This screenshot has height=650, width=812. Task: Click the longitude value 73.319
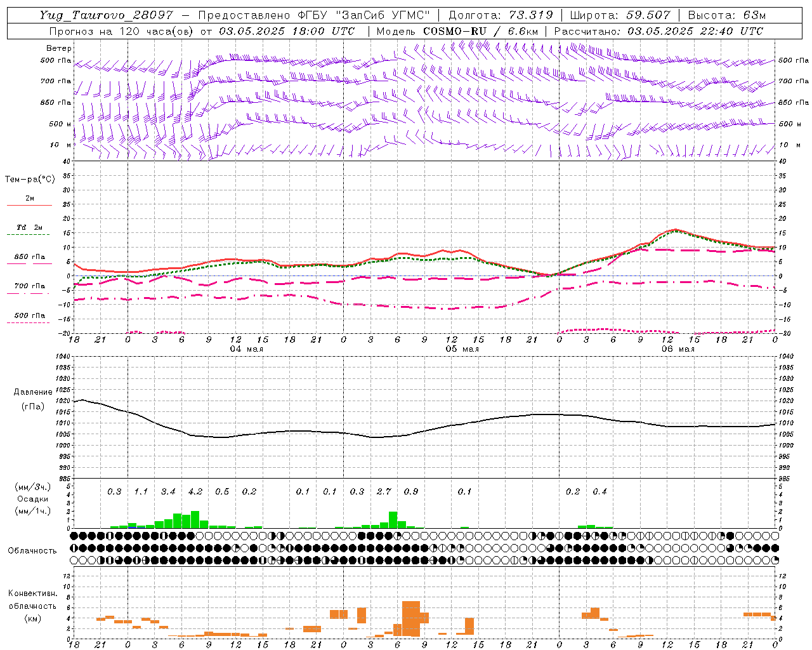[531, 15]
